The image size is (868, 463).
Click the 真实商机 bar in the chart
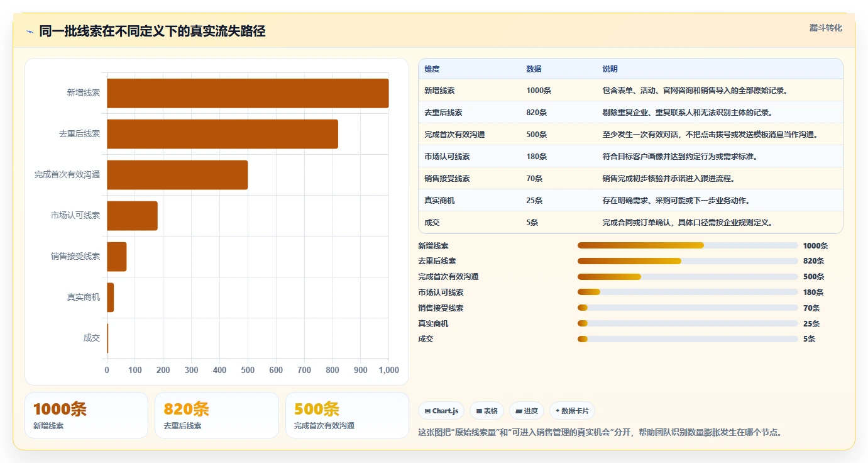point(111,298)
